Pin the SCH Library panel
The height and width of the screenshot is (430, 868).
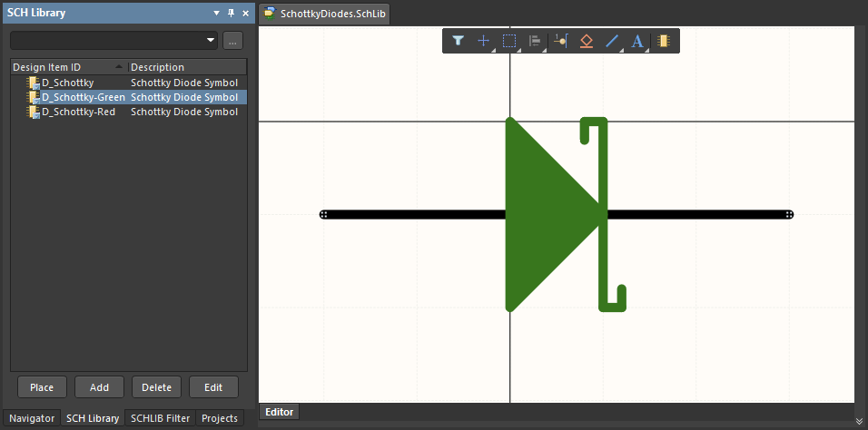point(231,14)
